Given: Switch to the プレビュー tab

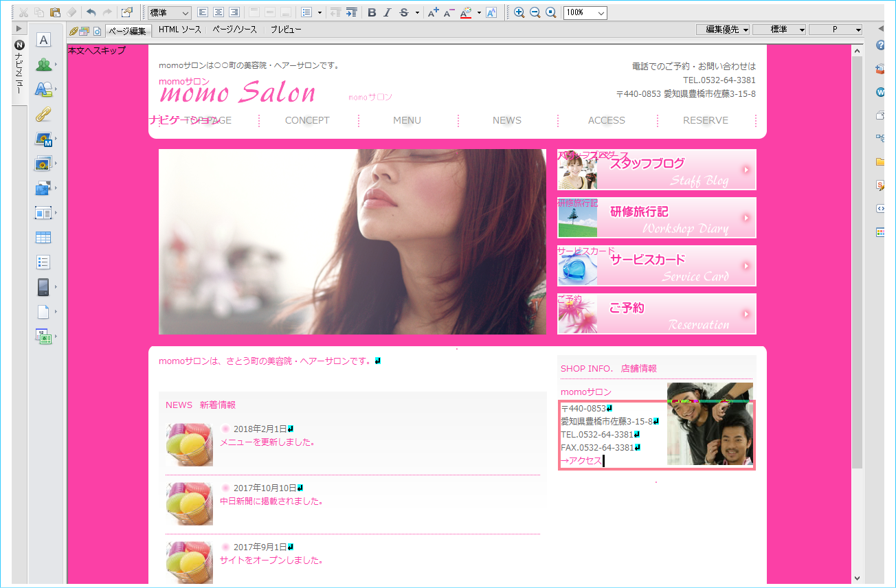Looking at the screenshot, I should coord(286,30).
